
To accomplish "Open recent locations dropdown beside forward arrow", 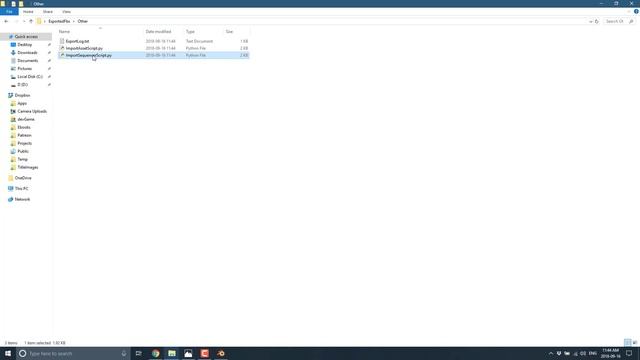I will pos(24,21).
